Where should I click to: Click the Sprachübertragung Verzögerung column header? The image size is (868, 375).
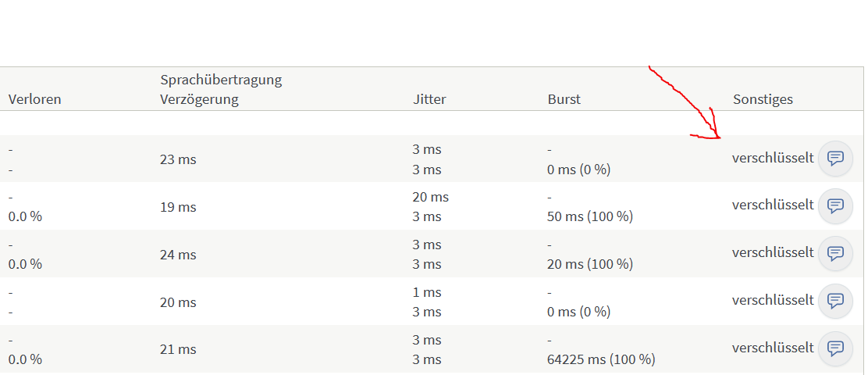[x=221, y=90]
